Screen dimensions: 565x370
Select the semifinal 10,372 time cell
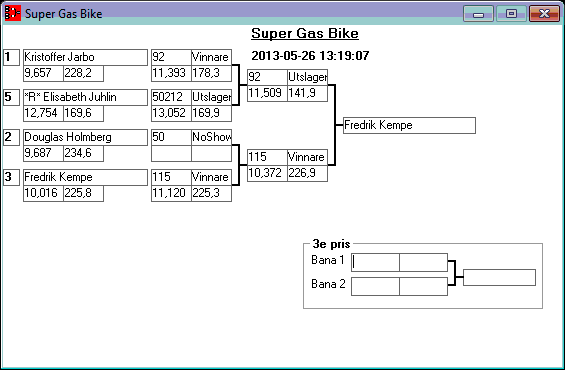(x=268, y=173)
